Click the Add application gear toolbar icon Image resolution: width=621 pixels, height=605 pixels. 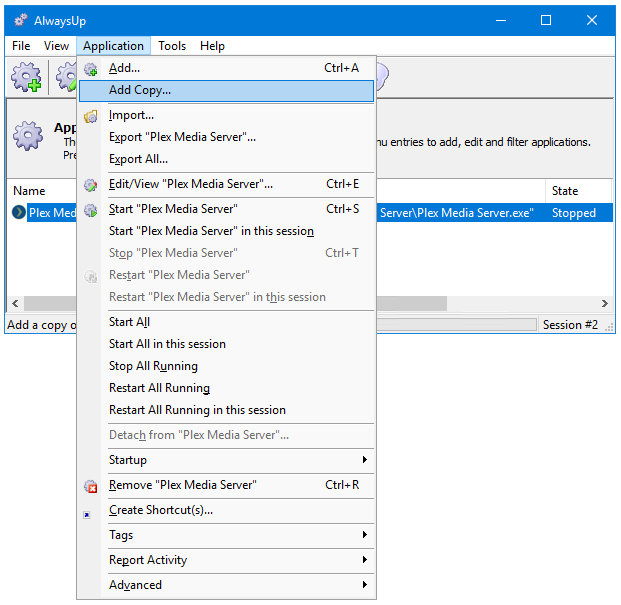(x=26, y=77)
